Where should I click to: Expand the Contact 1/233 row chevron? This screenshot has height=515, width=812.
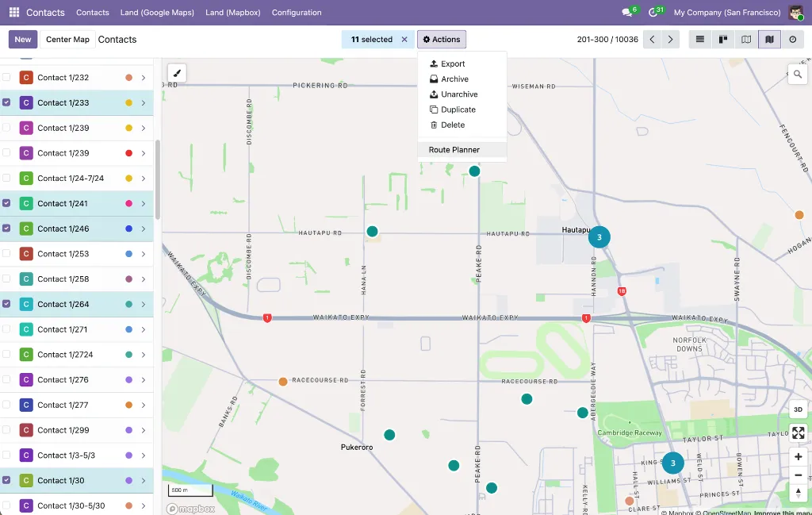tap(144, 103)
